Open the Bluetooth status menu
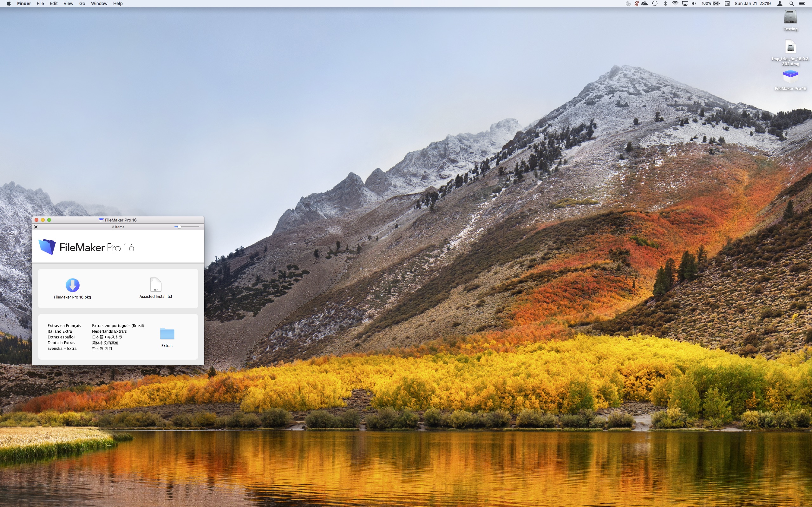The image size is (812, 507). point(665,4)
